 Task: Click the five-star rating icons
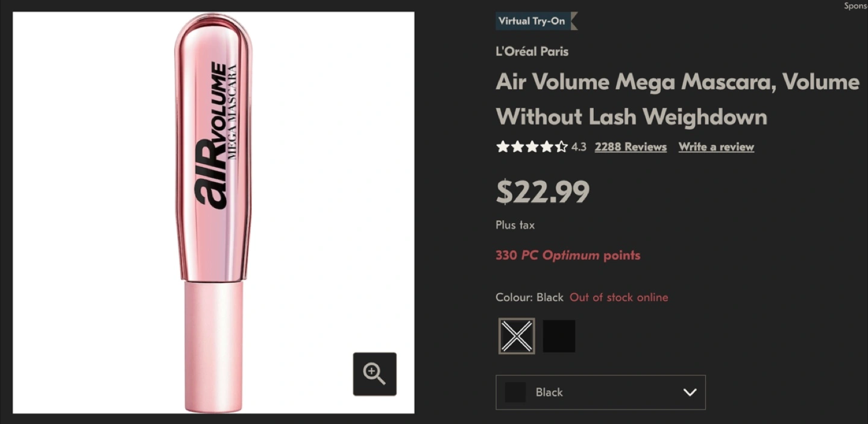click(532, 147)
